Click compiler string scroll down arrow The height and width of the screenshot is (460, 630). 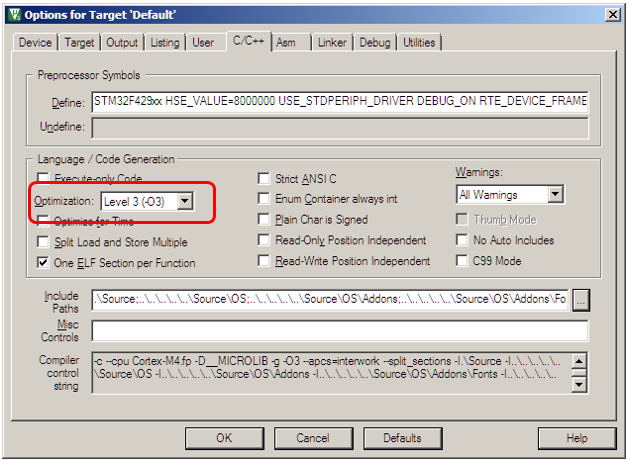(579, 385)
